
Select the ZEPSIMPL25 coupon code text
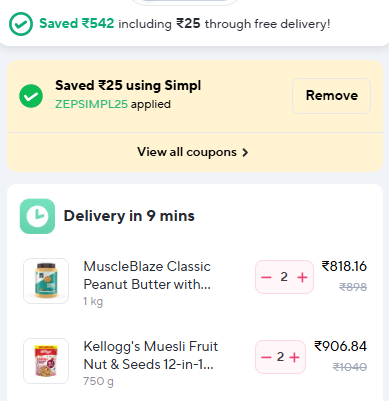(91, 104)
